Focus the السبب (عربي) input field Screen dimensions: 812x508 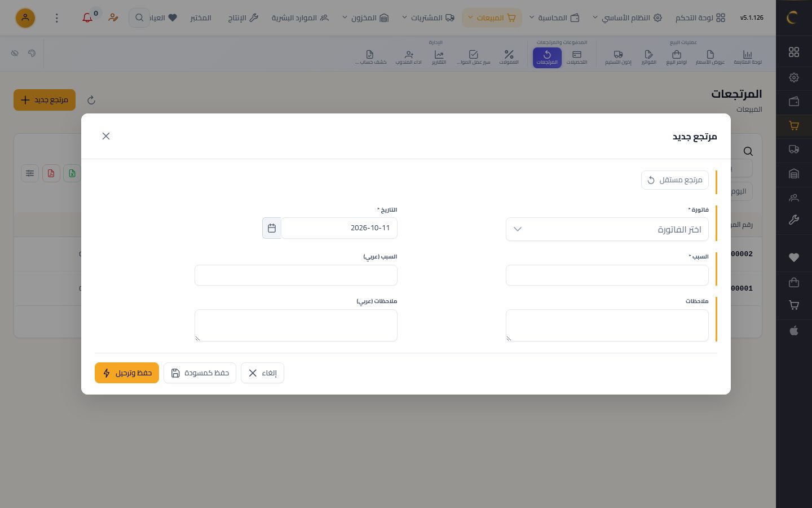pos(296,275)
